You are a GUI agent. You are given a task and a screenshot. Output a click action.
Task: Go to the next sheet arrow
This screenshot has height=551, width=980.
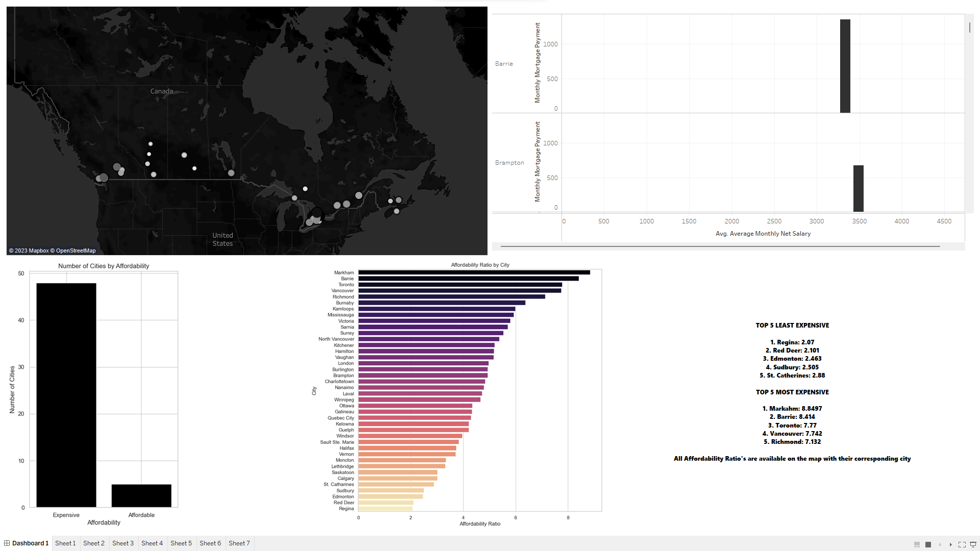point(950,544)
